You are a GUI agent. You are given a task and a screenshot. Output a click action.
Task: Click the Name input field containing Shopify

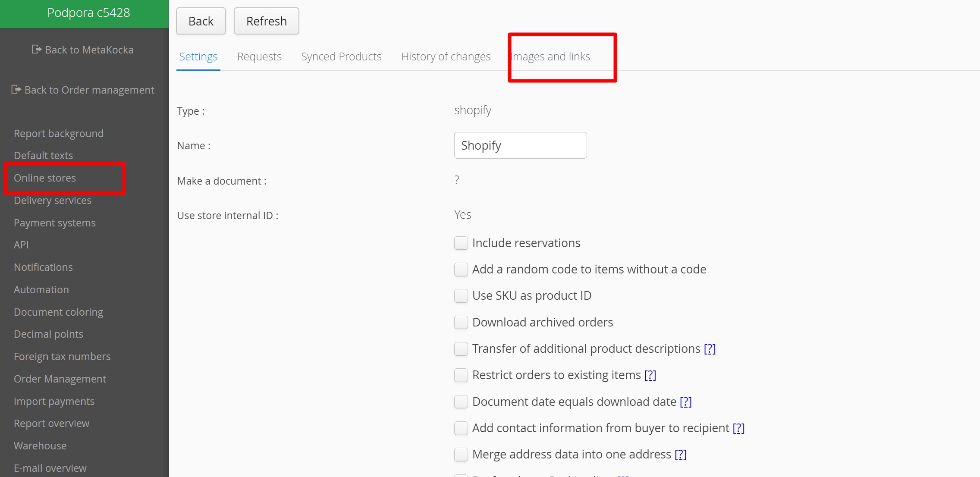tap(520, 146)
